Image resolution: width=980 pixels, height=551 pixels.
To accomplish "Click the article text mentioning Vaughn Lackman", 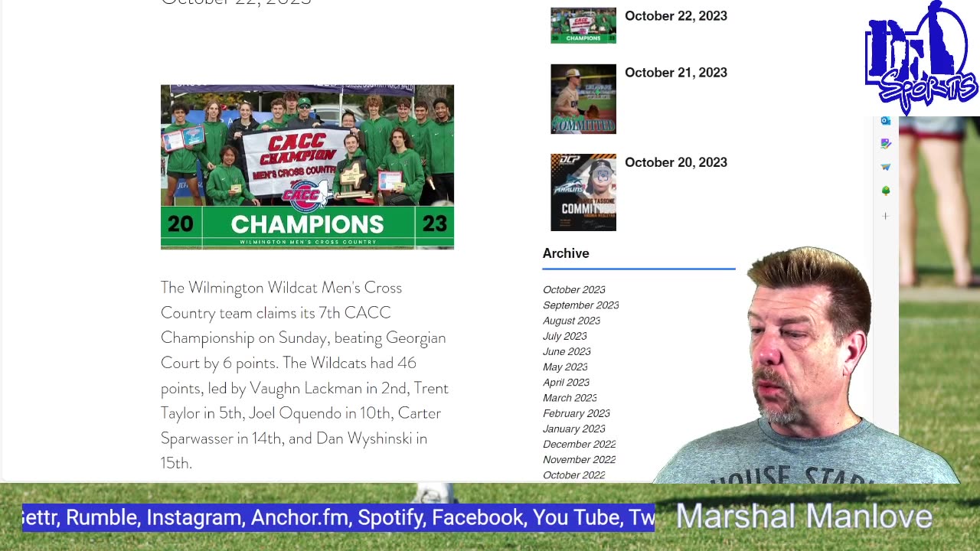I will (305, 375).
